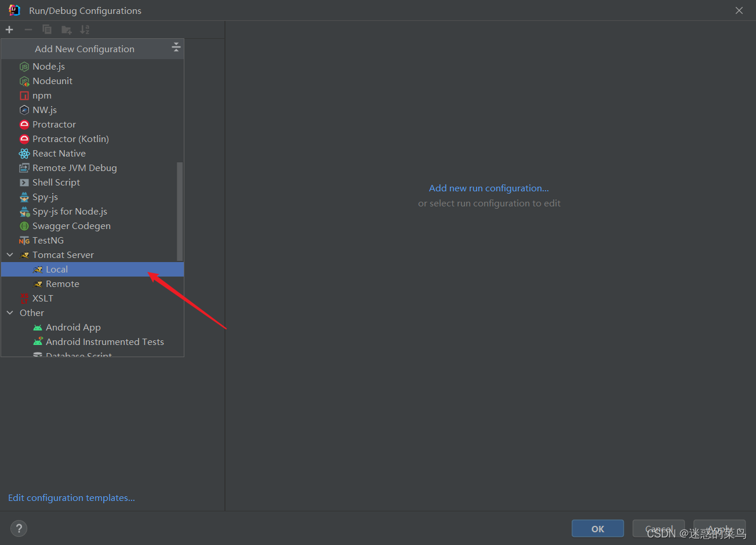
Task: Click the Shell Script terminal icon
Action: [24, 183]
